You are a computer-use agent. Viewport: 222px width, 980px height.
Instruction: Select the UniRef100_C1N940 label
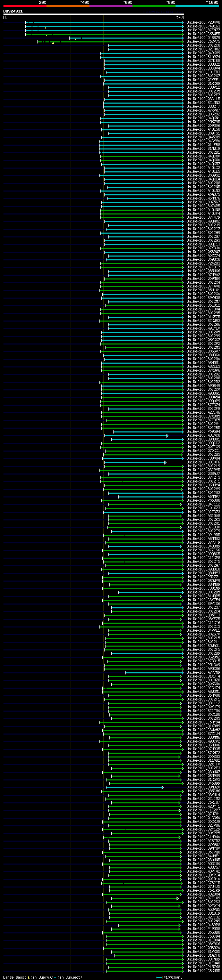coord(203,836)
